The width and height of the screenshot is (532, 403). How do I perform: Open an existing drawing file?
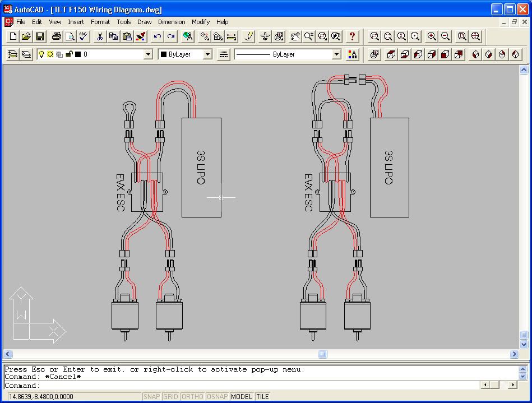26,36
